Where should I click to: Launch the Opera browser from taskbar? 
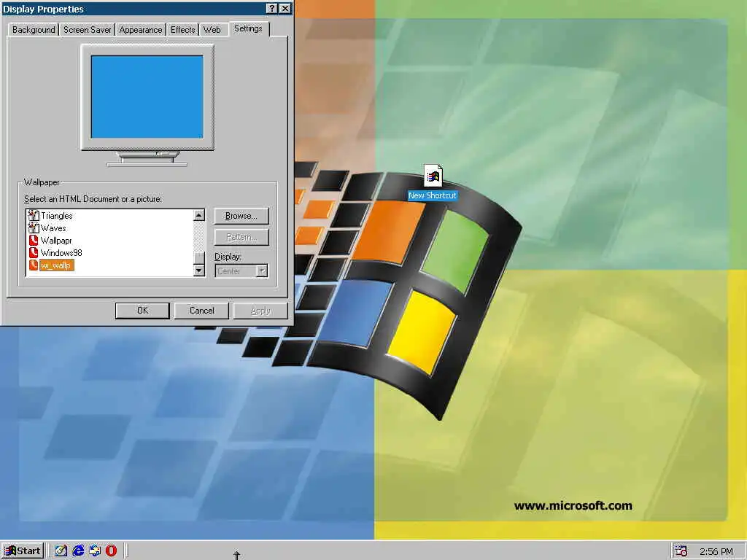click(111, 551)
